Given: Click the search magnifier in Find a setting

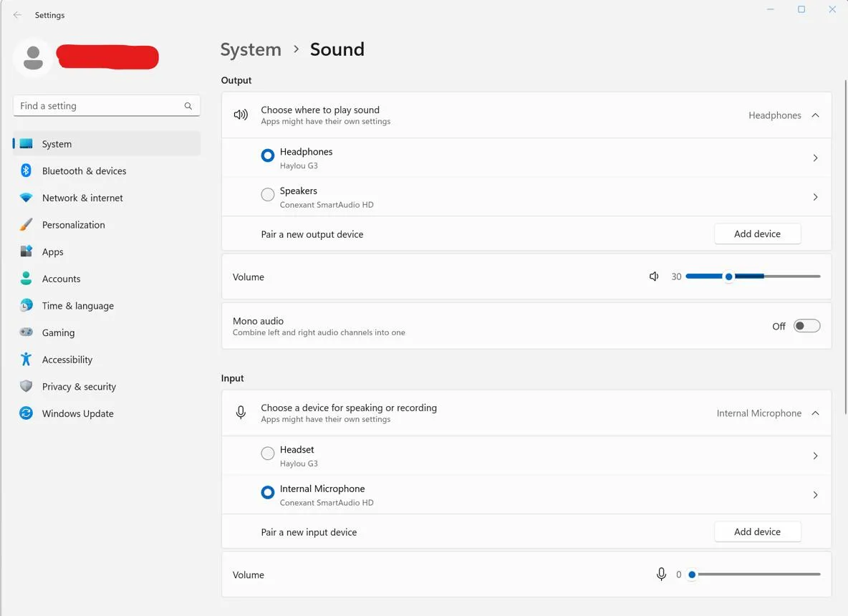Looking at the screenshot, I should pyautogui.click(x=188, y=106).
